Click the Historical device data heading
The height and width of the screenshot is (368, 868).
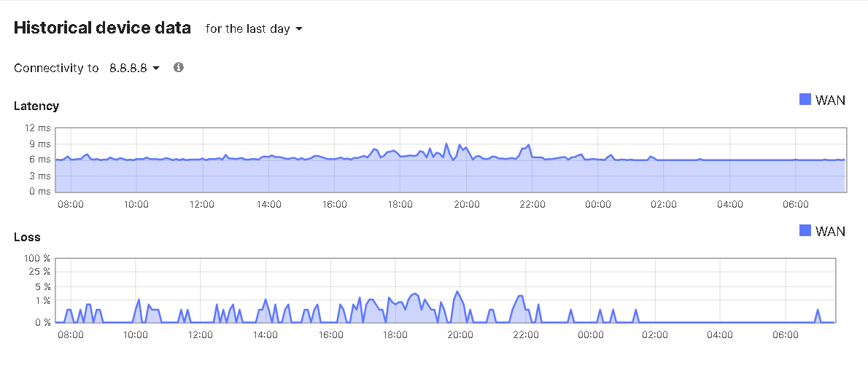pyautogui.click(x=102, y=28)
